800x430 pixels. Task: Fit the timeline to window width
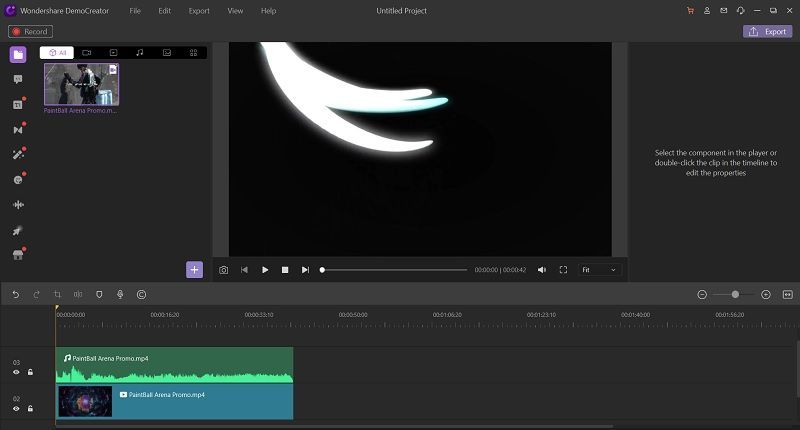[788, 294]
